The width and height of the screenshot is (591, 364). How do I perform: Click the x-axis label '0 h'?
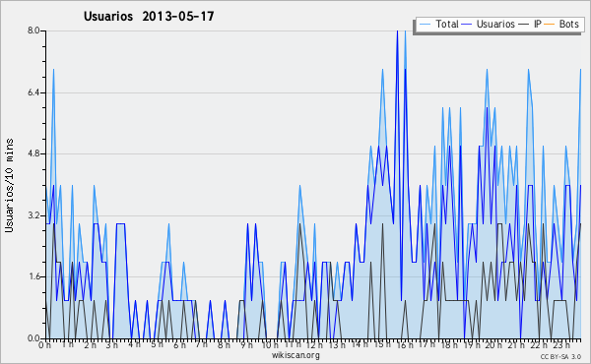pos(44,344)
